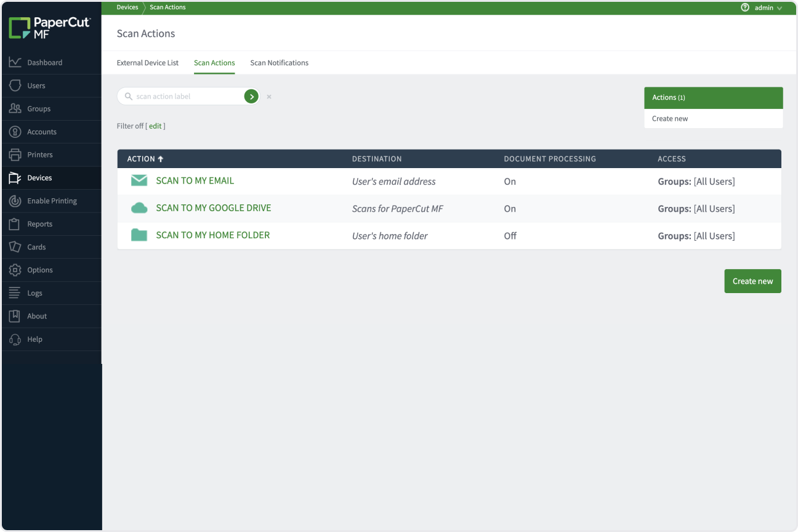This screenshot has height=532, width=798.
Task: Switch to Scan Notifications tab
Action: tap(280, 63)
